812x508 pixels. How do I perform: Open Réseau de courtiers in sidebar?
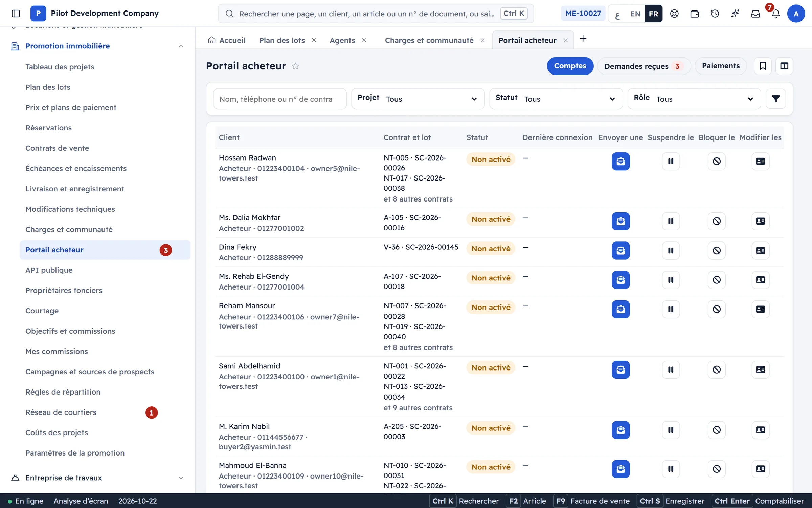click(x=61, y=412)
